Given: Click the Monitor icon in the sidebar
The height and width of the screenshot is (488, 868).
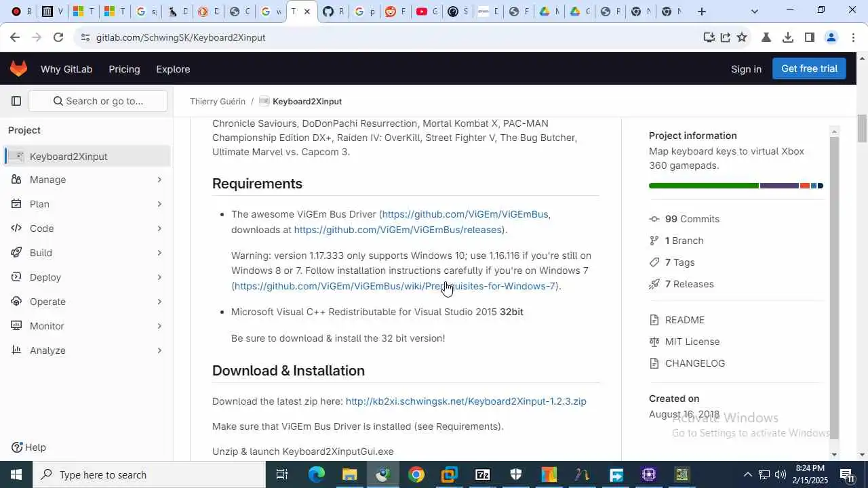Looking at the screenshot, I should (x=16, y=326).
